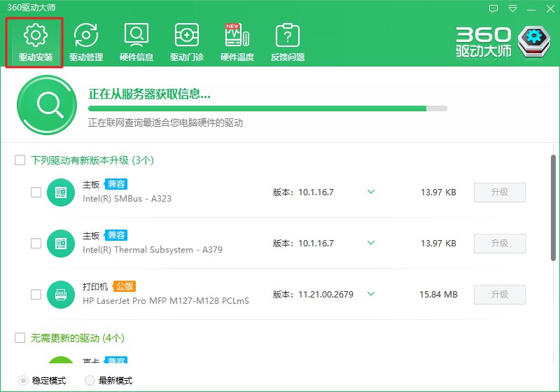The image size is (560, 392).
Task: Click the size value 15.84 MB
Action: point(439,295)
